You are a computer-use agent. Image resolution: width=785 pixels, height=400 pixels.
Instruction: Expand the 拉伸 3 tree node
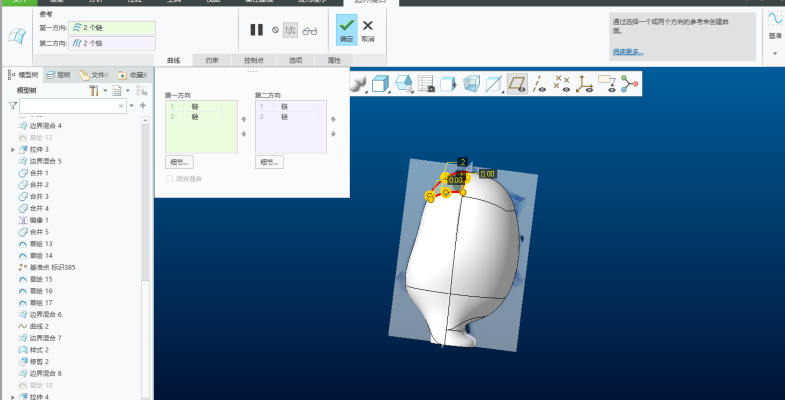click(13, 149)
